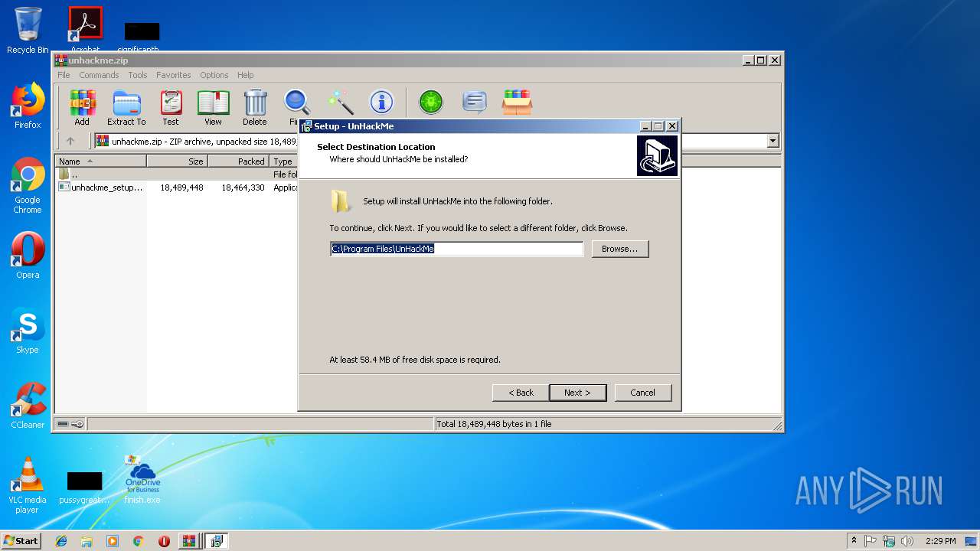Open the Tools menu in WinRAR

[x=138, y=75]
